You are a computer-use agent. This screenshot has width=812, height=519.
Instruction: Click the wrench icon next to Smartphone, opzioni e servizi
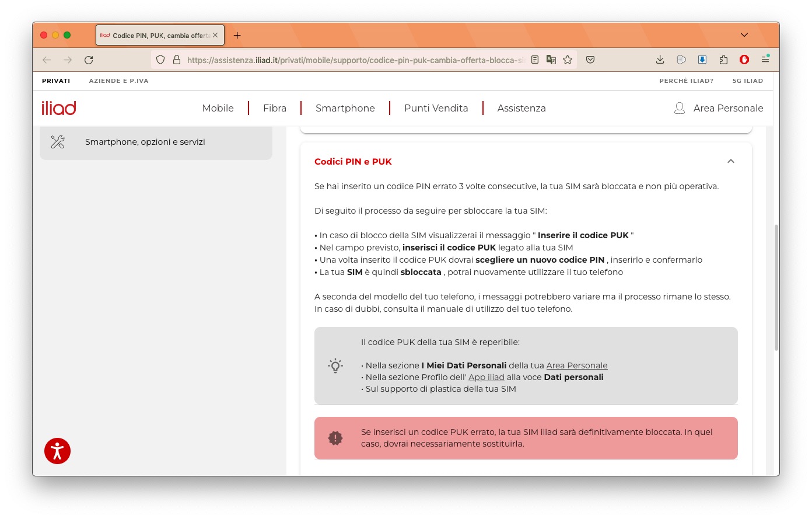tap(57, 141)
